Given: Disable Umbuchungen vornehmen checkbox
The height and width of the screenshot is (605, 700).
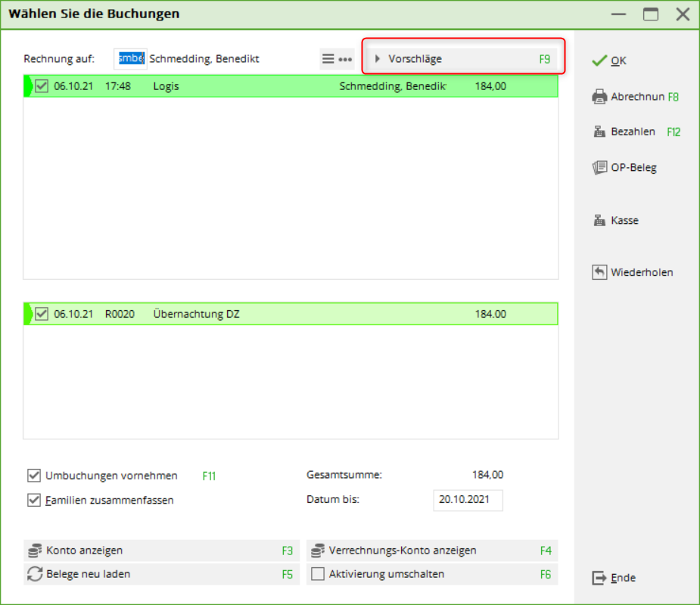Looking at the screenshot, I should (x=33, y=476).
